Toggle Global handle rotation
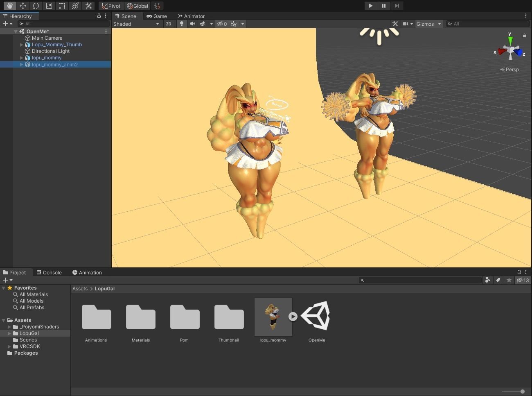The width and height of the screenshot is (532, 396). (137, 6)
